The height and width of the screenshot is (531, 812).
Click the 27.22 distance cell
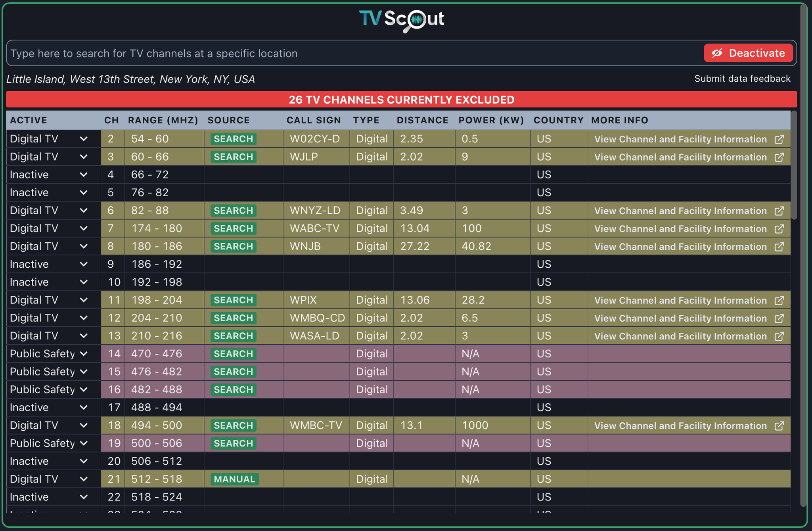point(424,246)
